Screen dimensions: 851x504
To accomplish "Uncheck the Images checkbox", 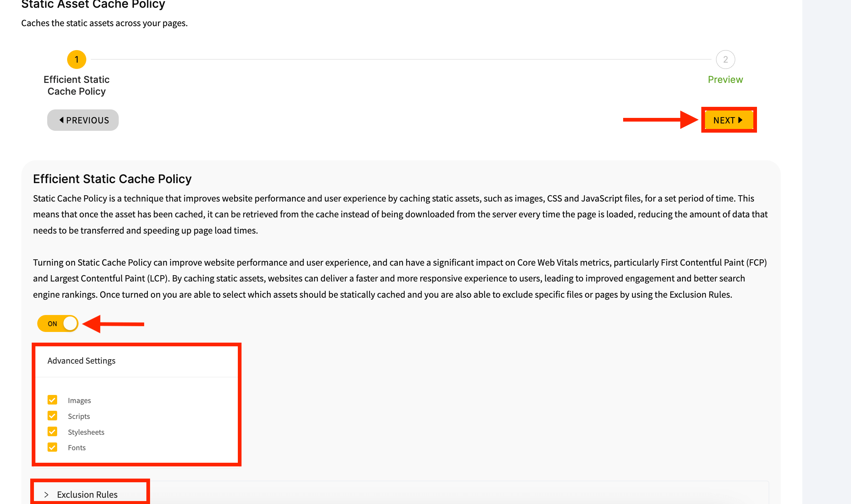I will (52, 400).
